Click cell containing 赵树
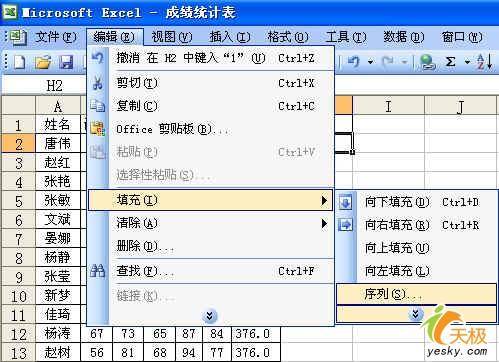Image resolution: width=499 pixels, height=362 pixels. click(x=58, y=353)
